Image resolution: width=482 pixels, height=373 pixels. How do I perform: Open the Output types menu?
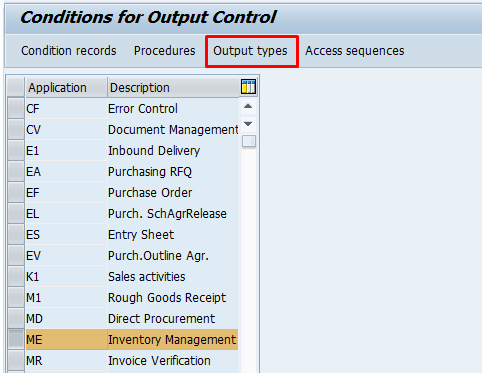(x=250, y=51)
